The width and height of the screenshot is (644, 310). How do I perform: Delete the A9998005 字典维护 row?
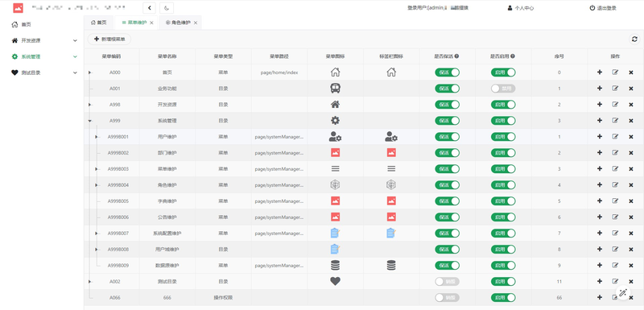pyautogui.click(x=631, y=201)
